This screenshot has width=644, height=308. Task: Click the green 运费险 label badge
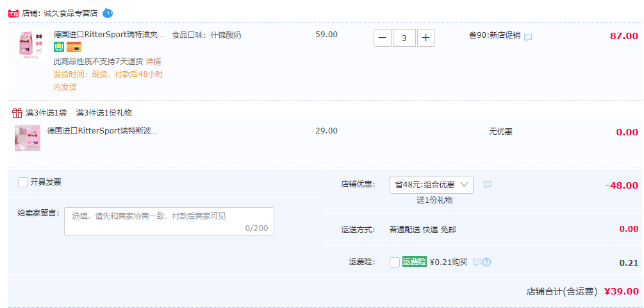[x=415, y=262]
